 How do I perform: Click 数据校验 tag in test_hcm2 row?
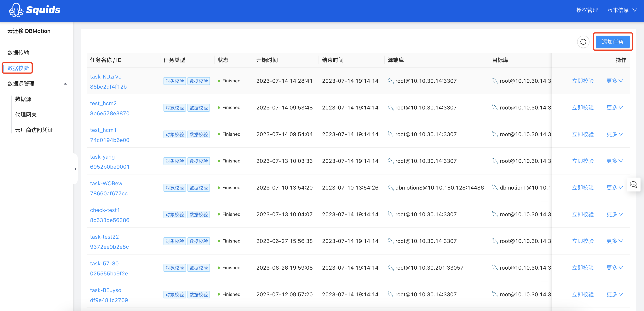point(198,108)
